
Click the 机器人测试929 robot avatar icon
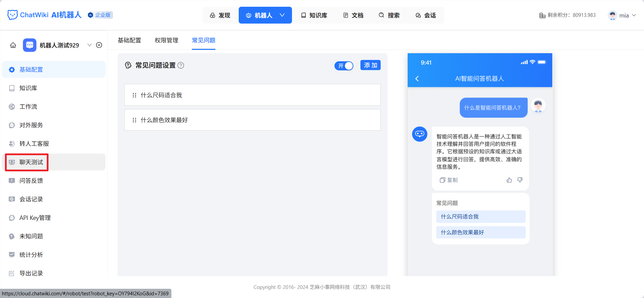[x=30, y=45]
